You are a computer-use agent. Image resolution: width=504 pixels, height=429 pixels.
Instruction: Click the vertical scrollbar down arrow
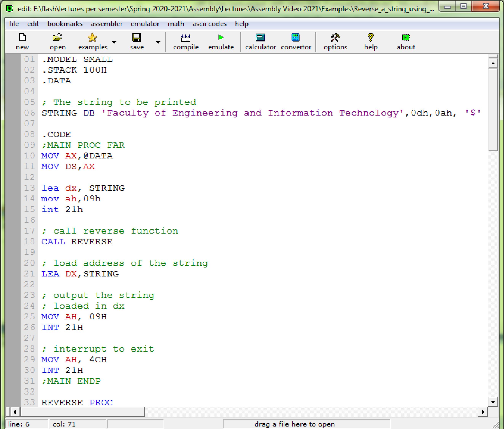click(493, 402)
